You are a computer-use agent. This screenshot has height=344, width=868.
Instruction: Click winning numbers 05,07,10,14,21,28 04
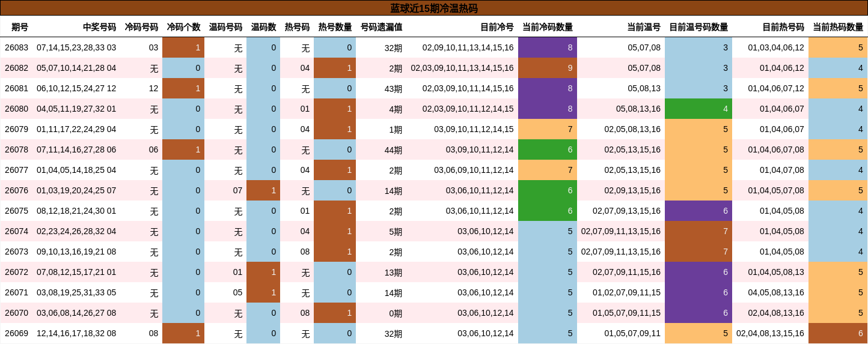76,68
